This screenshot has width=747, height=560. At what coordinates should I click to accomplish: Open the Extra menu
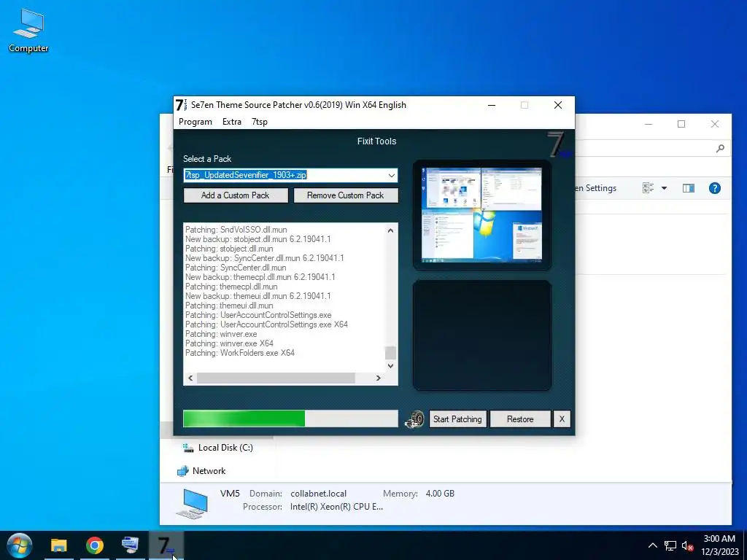point(232,122)
